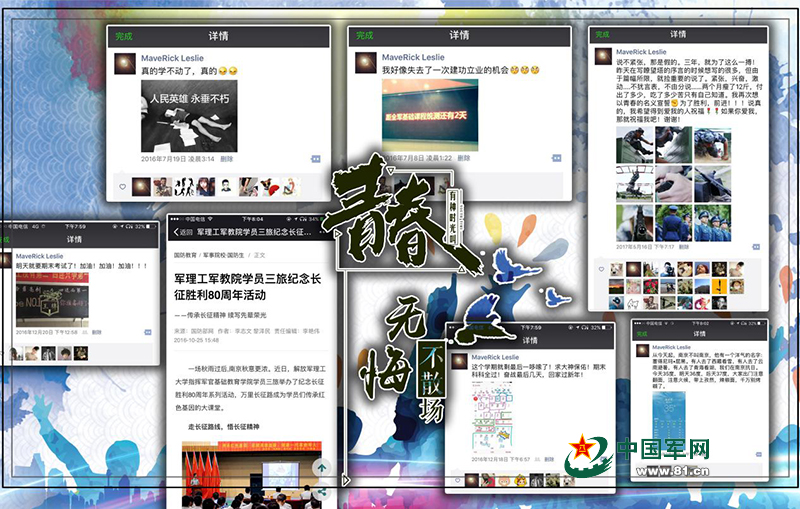Tap the comment icon on the Nanjing weather post
800x509 pixels.
click(x=759, y=454)
